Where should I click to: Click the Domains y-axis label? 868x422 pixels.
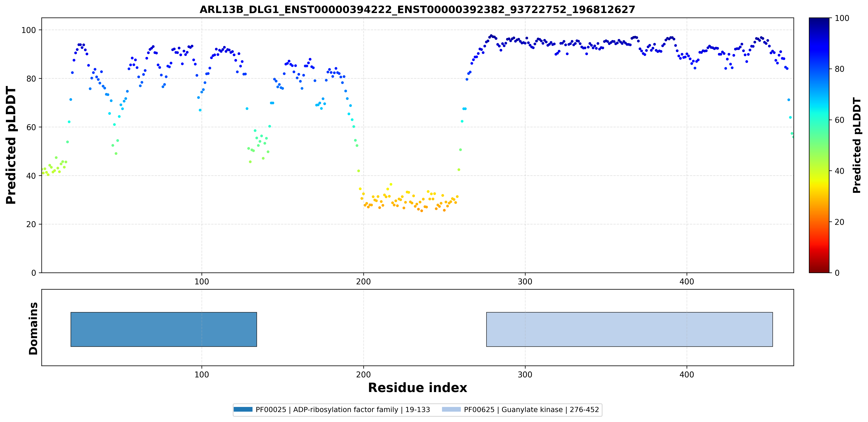coord(33,328)
